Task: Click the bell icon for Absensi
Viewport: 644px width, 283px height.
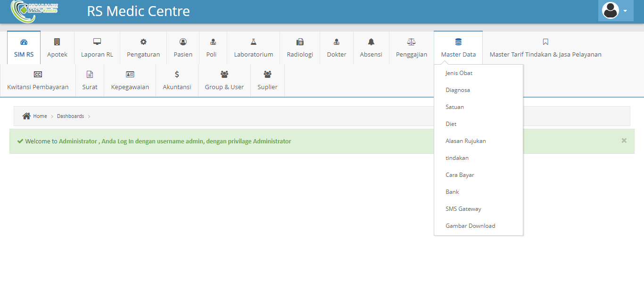Action: click(x=371, y=42)
